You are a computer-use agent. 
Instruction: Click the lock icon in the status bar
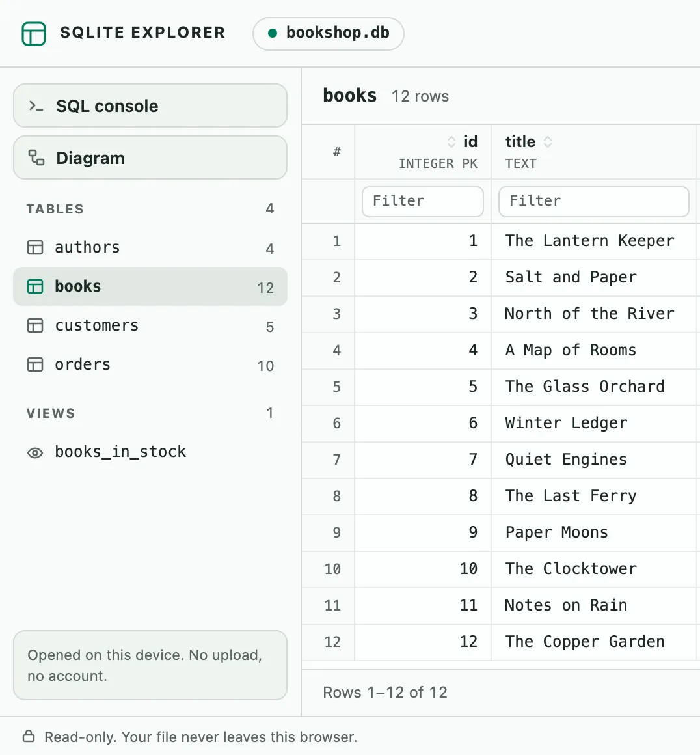29,736
